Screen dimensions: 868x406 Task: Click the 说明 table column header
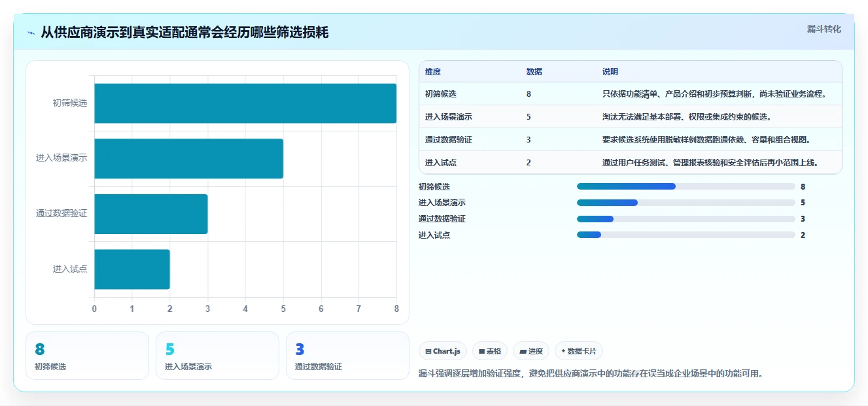tap(610, 72)
